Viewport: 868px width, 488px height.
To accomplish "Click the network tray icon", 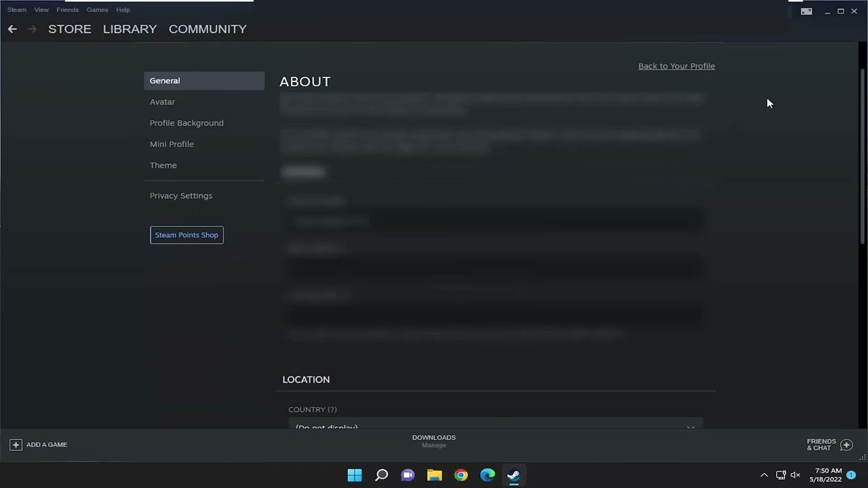I will [x=781, y=475].
